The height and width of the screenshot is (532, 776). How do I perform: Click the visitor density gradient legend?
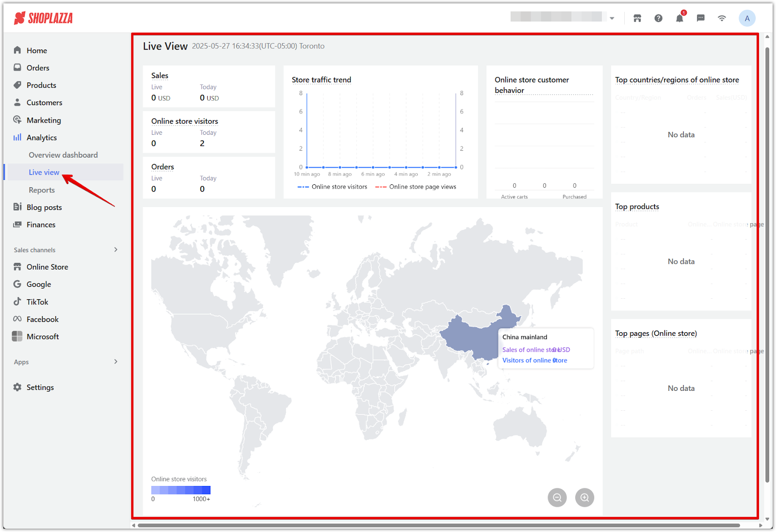point(180,490)
